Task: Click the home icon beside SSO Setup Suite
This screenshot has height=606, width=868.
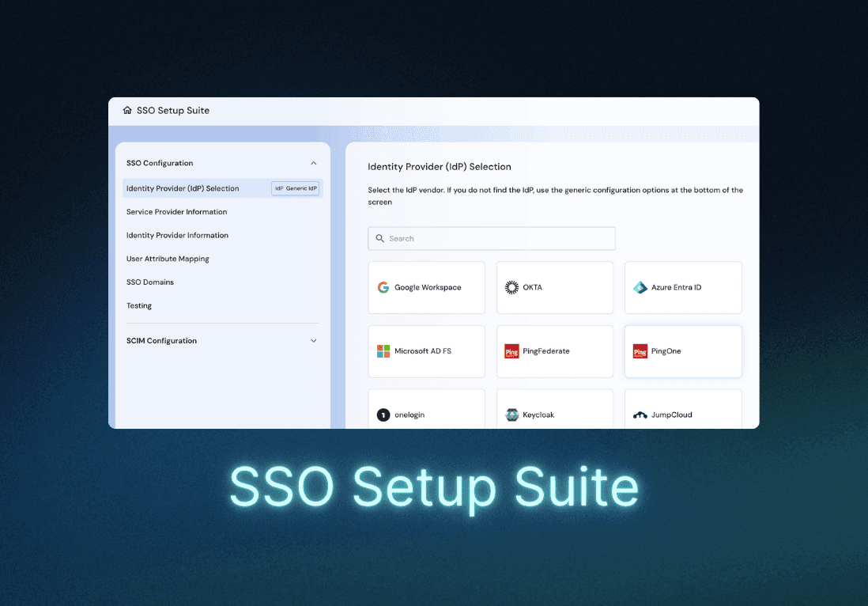Action: point(127,111)
